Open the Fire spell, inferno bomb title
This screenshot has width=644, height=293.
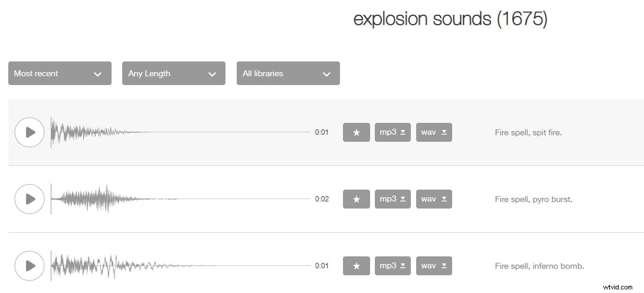click(540, 266)
